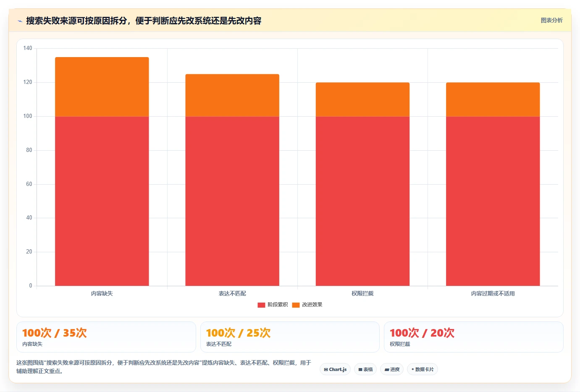The height and width of the screenshot is (392, 580).
Task: Click 权限拦截 caption in the stat card
Action: pos(400,344)
